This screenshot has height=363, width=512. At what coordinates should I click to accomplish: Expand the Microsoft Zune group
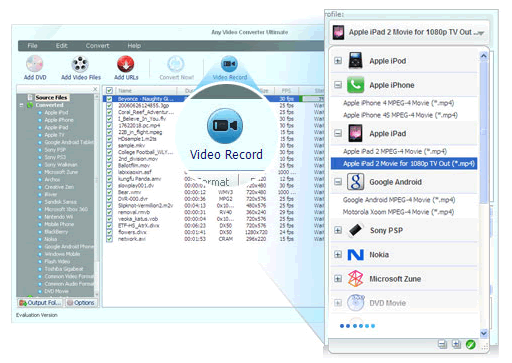pos(338,279)
